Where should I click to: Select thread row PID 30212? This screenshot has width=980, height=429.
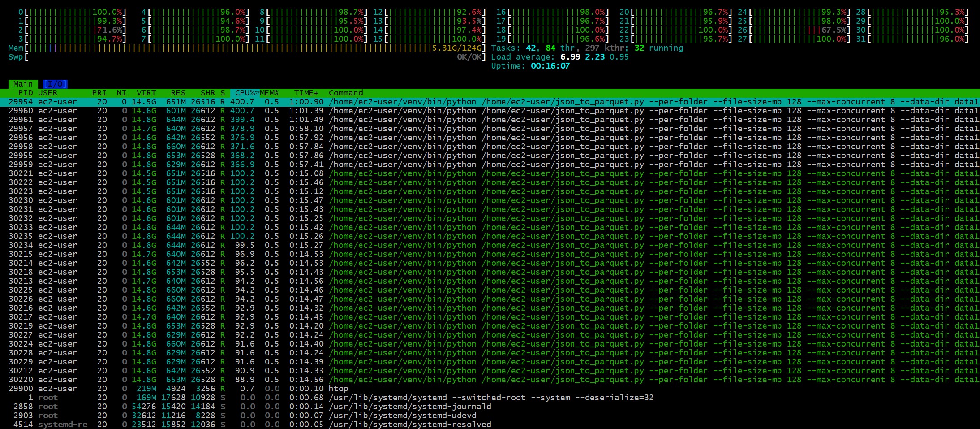click(490, 371)
